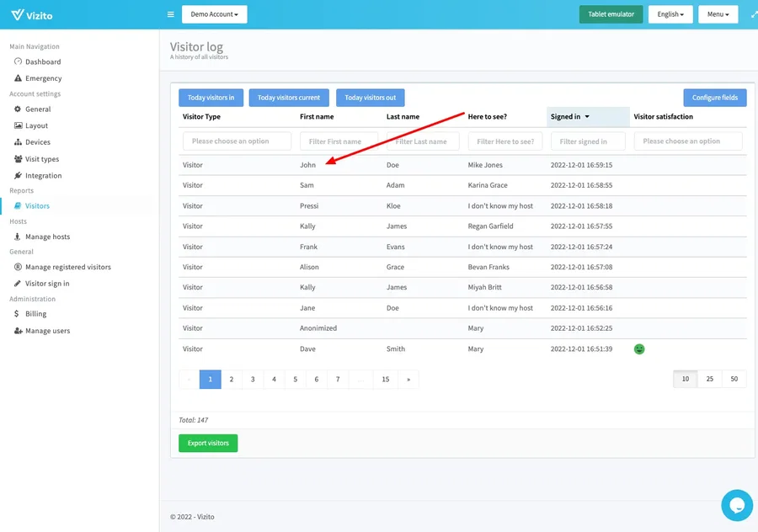Show 50 results per page
Screen dimensions: 758x532
734,380
